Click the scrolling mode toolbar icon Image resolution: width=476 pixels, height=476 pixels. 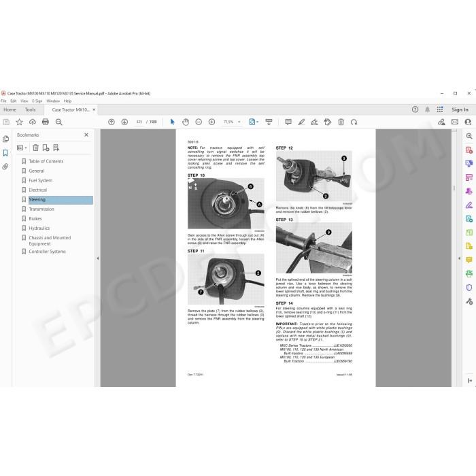(x=269, y=122)
